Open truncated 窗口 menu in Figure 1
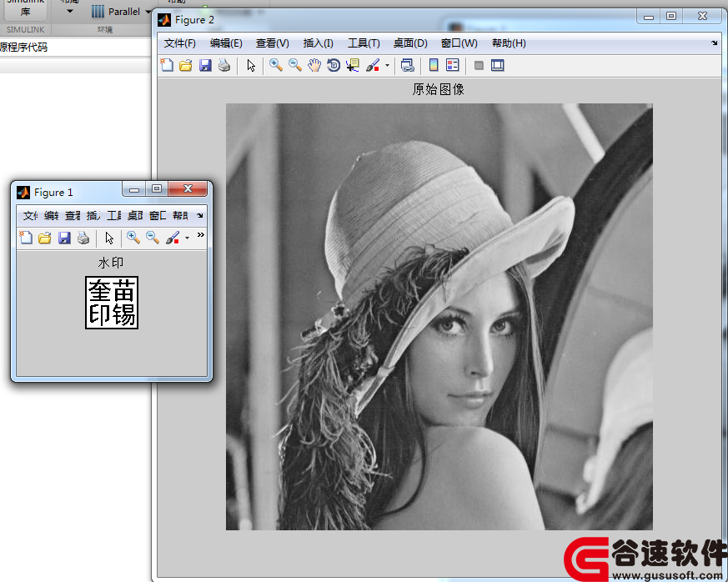Image resolution: width=728 pixels, height=582 pixels. (x=158, y=215)
